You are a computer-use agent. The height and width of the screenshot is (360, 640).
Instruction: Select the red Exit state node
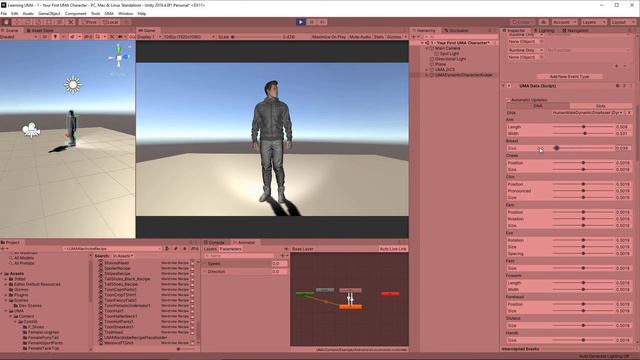click(x=390, y=293)
